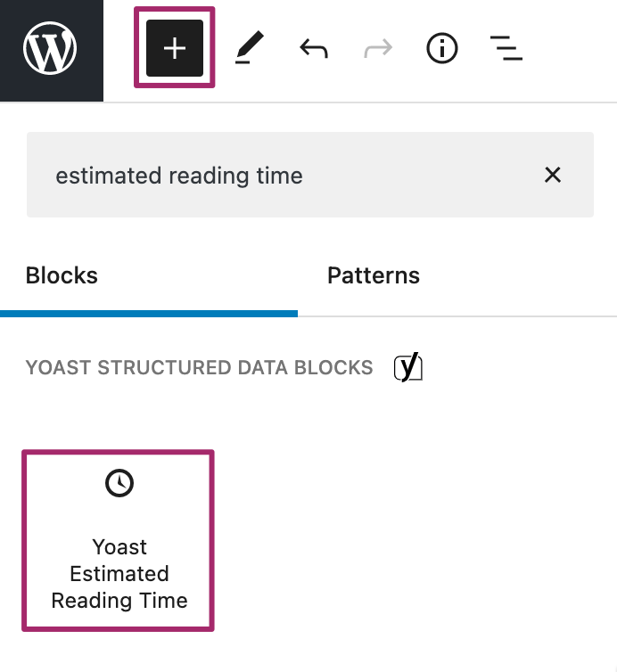Open the WordPress logo menu

[x=51, y=50]
